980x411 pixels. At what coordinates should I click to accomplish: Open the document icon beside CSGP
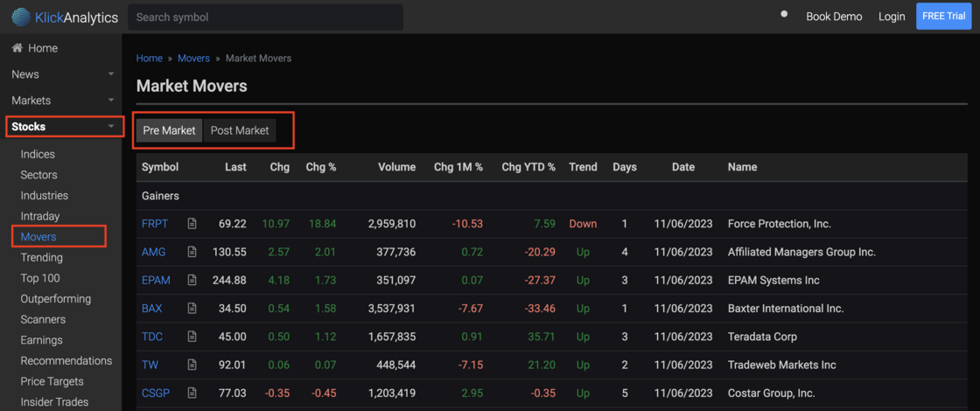coord(192,394)
